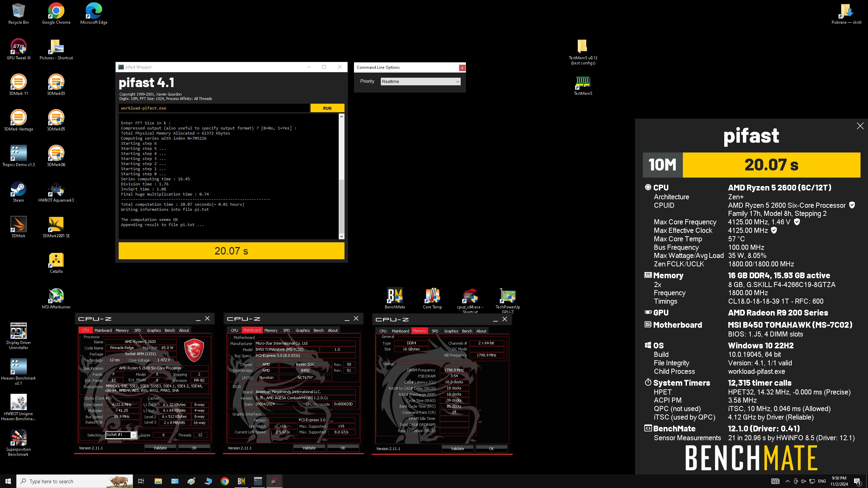Image resolution: width=868 pixels, height=488 pixels.
Task: Open Bench tab in CPU-Z Memory window
Action: pos(467,331)
